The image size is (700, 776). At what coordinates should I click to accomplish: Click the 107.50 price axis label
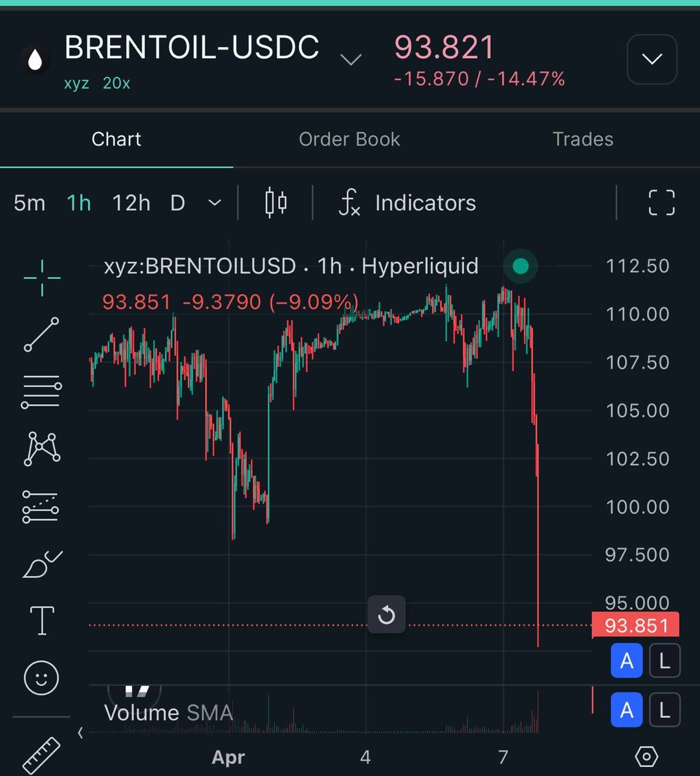tap(637, 362)
